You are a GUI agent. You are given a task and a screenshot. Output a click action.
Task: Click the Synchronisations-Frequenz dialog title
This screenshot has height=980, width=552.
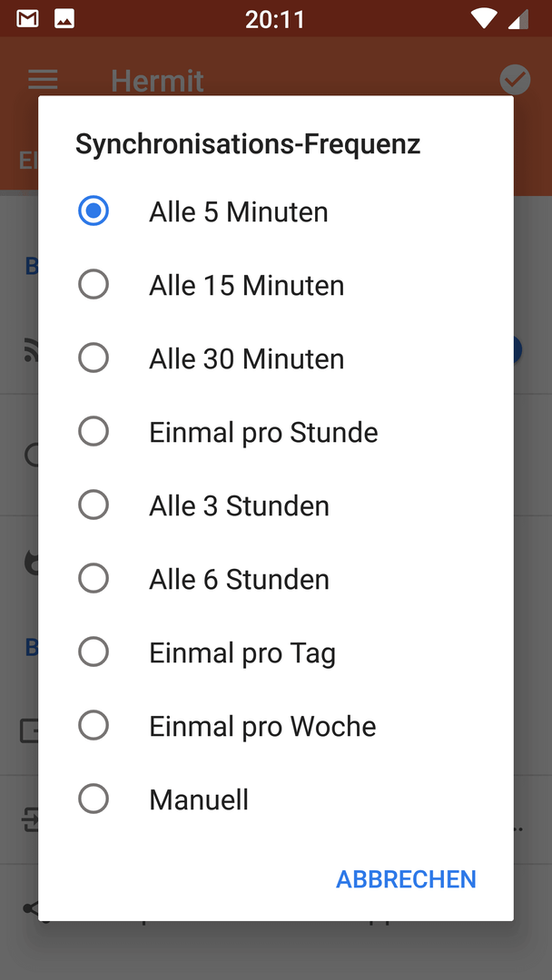[248, 143]
